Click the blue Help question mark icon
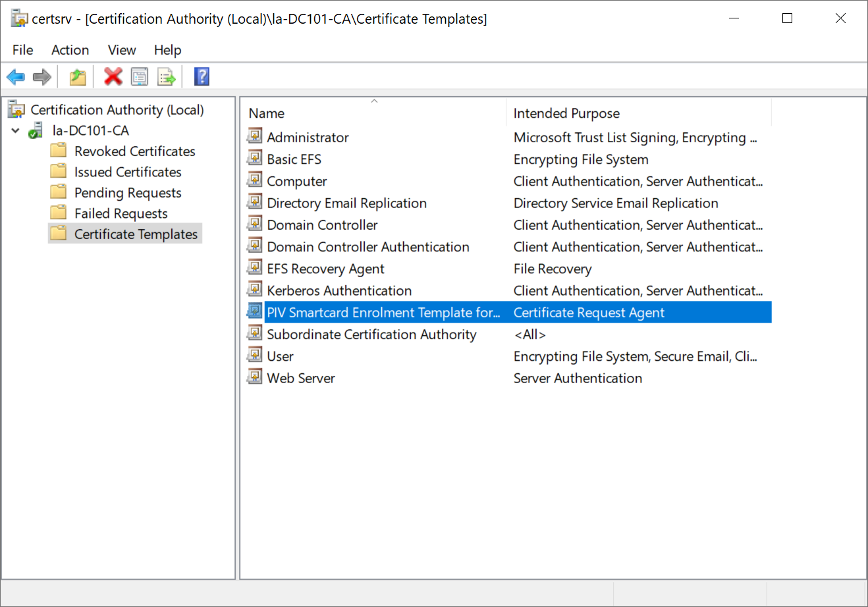The width and height of the screenshot is (868, 607). tap(202, 77)
